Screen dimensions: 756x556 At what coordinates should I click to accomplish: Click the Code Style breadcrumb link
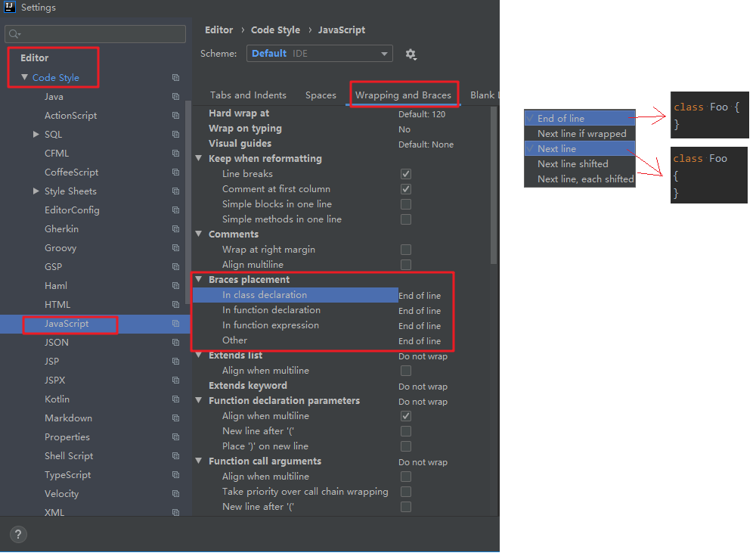click(275, 30)
